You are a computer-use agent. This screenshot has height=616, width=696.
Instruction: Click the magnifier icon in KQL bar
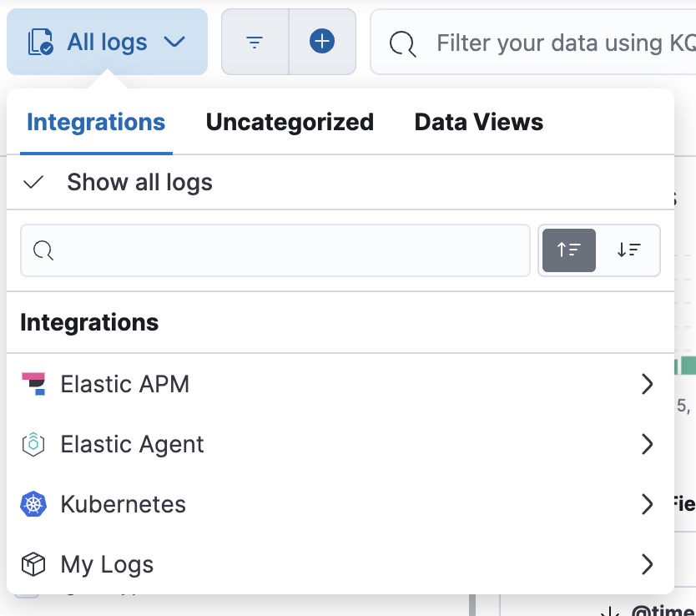[x=403, y=43]
